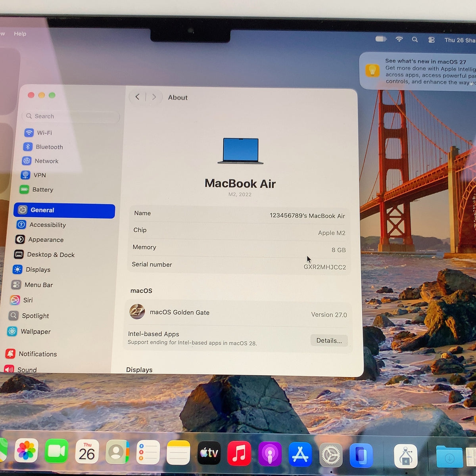
Task: Open VPN settings in sidebar
Action: point(34,175)
